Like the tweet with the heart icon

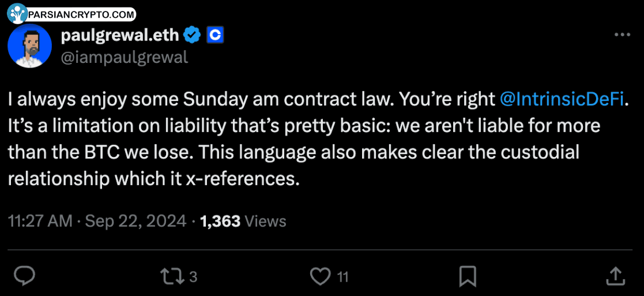(x=321, y=276)
